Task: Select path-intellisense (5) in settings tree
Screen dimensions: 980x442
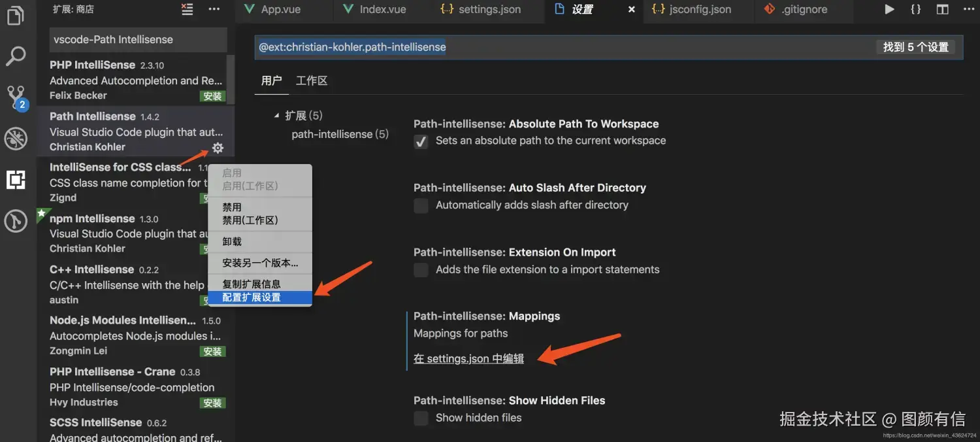Action: (x=340, y=134)
